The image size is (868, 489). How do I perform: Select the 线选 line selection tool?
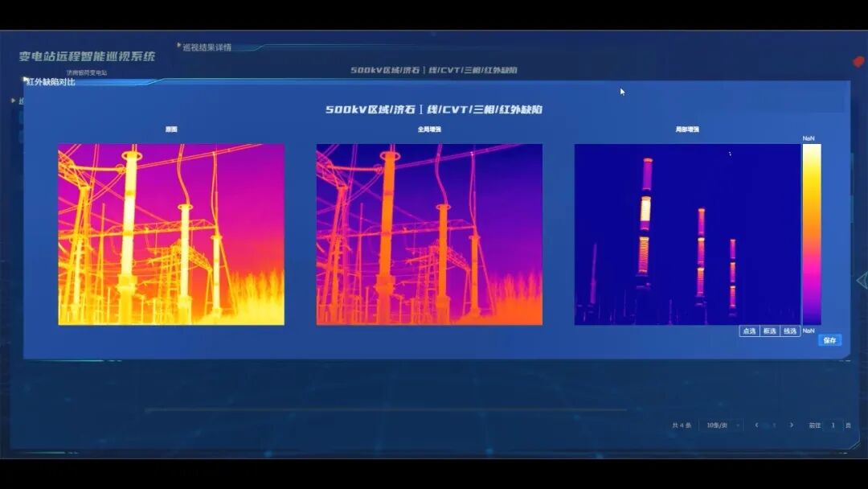[790, 331]
